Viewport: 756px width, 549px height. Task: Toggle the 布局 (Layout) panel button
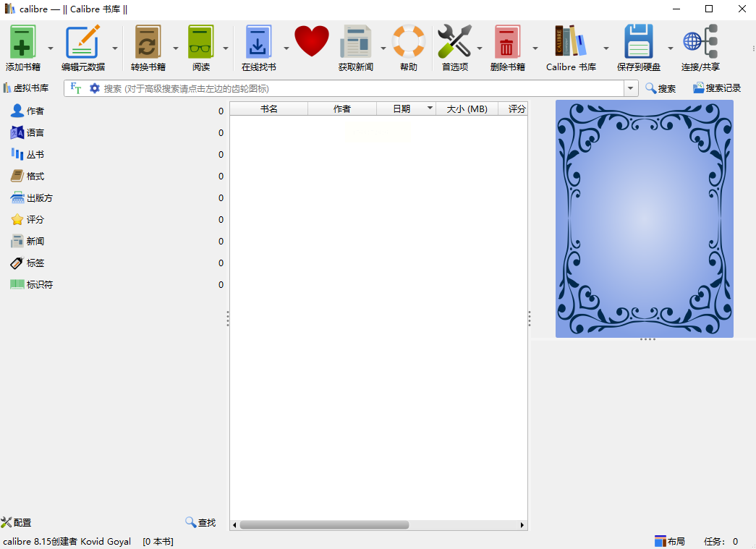669,541
